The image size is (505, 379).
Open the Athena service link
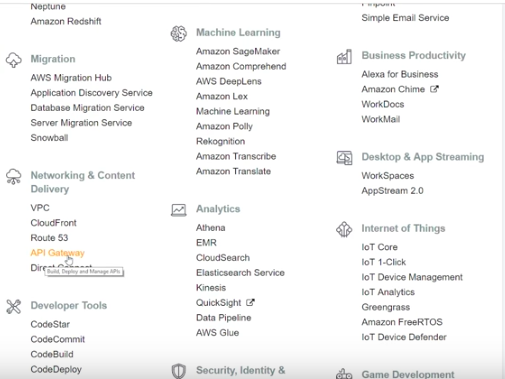click(211, 228)
